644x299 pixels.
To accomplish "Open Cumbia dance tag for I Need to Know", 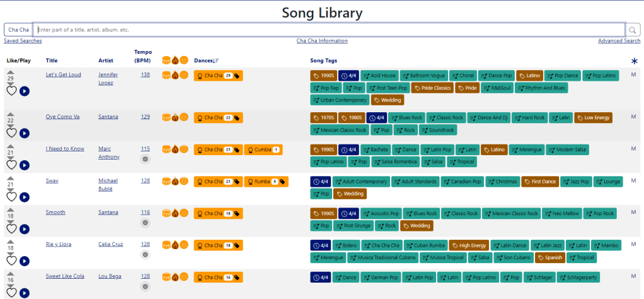I will tap(263, 149).
